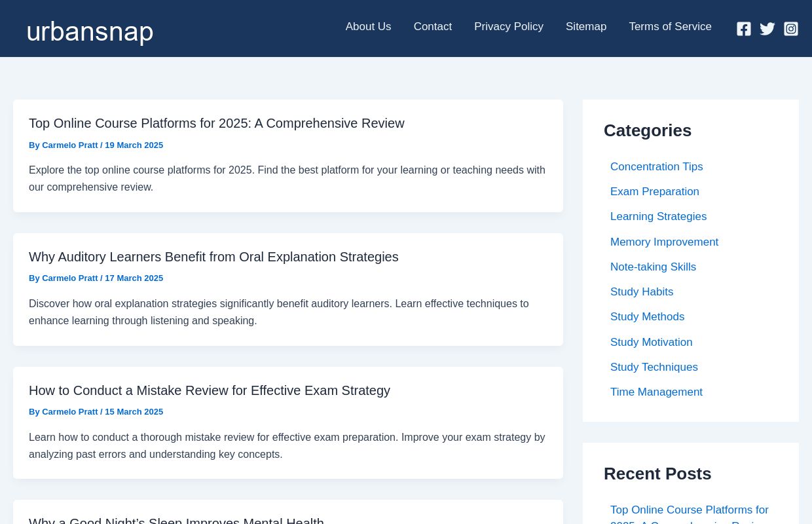Select the Study Methods category
The height and width of the screenshot is (524, 812).
coord(647,316)
